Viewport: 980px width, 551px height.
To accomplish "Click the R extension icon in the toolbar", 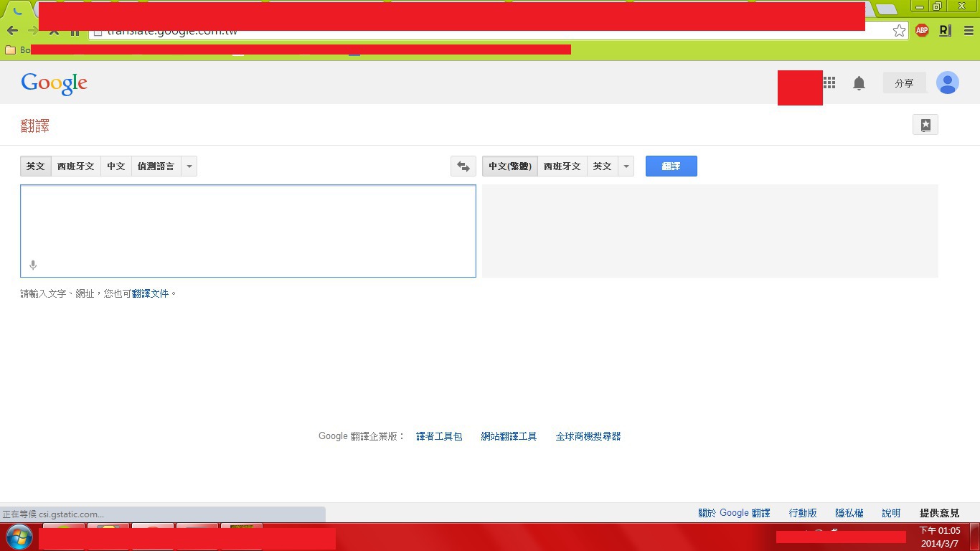I will tap(945, 30).
